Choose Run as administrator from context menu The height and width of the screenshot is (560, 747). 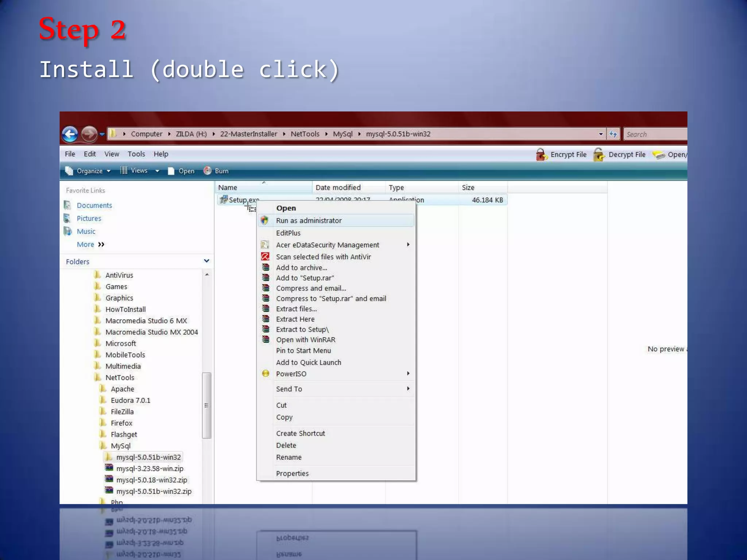(336, 220)
